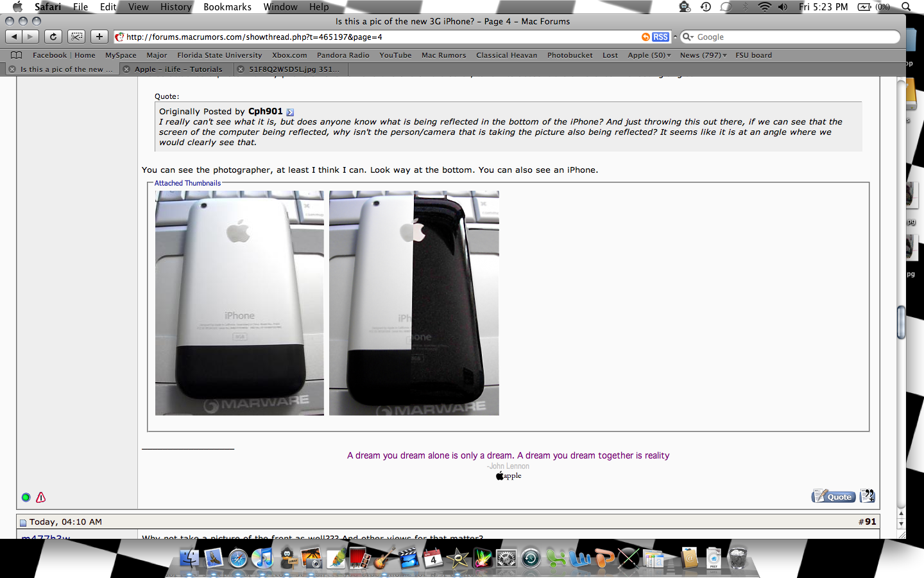Launch iPhoto from the Dock
This screenshot has width=924, height=578.
(312, 558)
